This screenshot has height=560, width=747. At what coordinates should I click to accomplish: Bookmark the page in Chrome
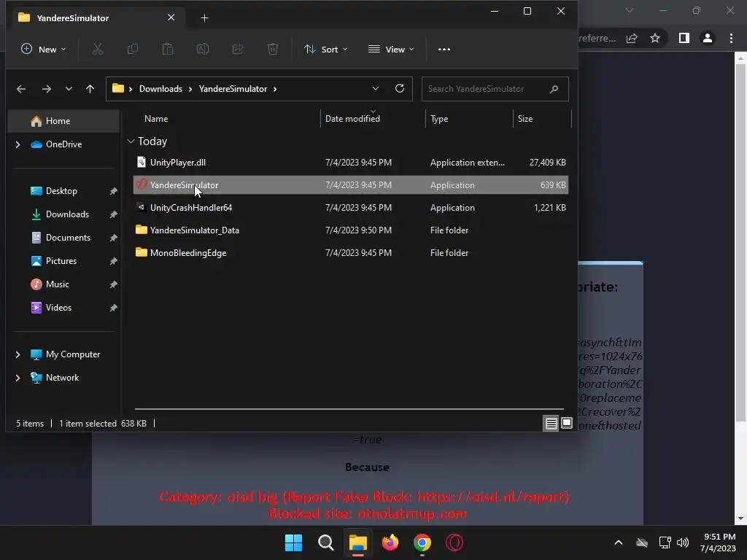655,38
